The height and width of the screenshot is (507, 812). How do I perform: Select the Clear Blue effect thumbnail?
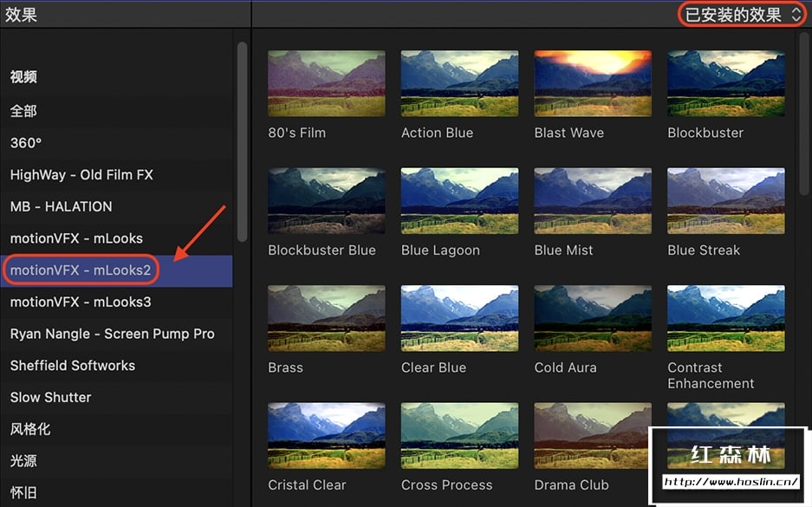pyautogui.click(x=459, y=318)
